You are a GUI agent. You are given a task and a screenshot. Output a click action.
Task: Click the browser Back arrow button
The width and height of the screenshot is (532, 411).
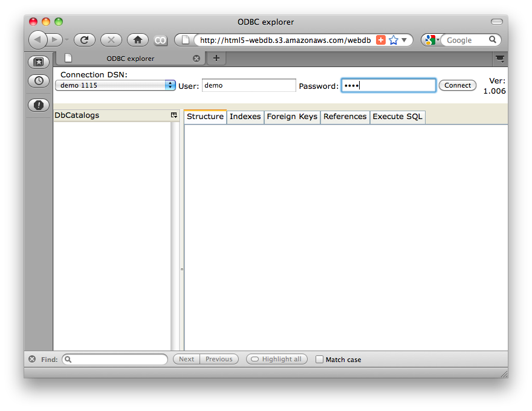38,40
